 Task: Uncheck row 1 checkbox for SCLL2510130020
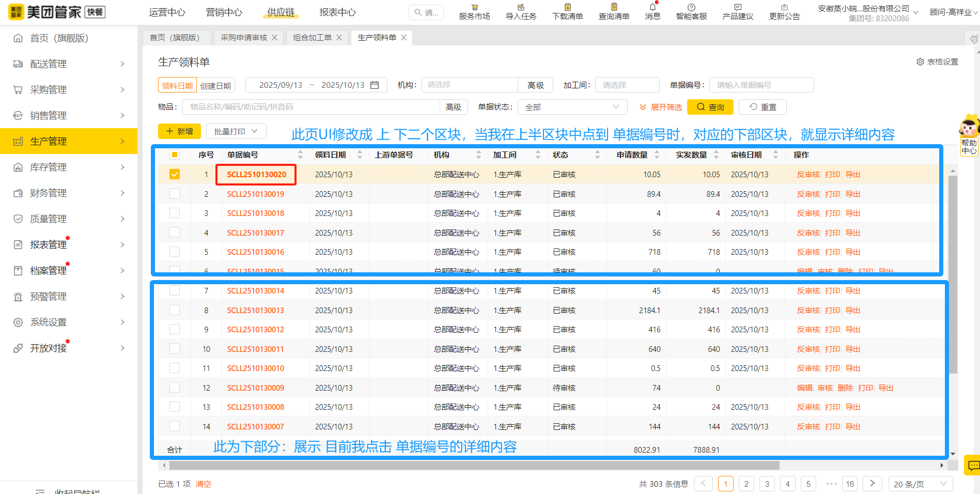coord(175,174)
